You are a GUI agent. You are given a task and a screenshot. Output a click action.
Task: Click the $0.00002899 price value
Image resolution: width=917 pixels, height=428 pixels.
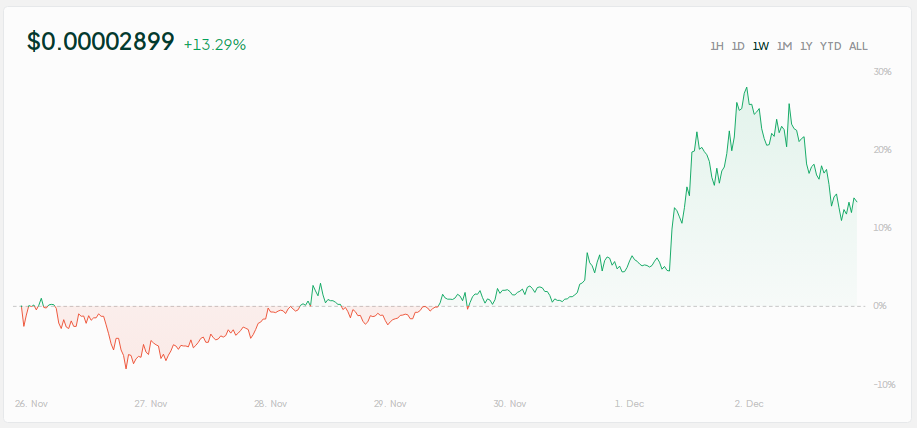(x=100, y=42)
